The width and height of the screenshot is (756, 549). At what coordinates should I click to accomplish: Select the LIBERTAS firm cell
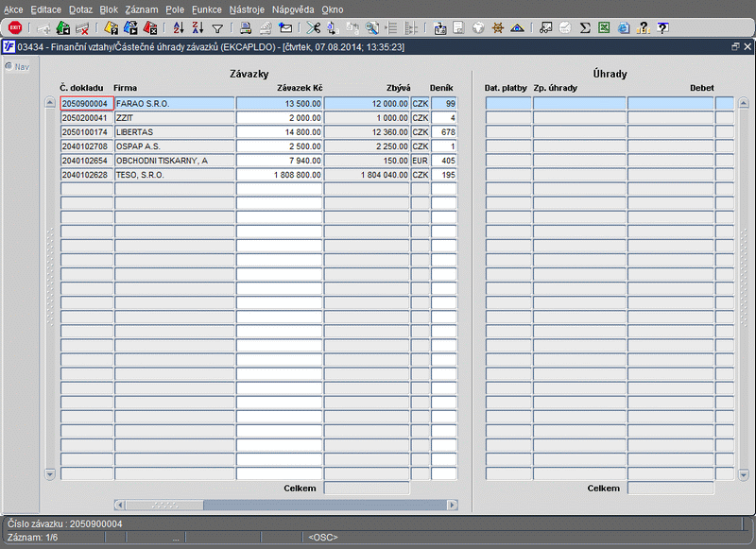coord(175,132)
